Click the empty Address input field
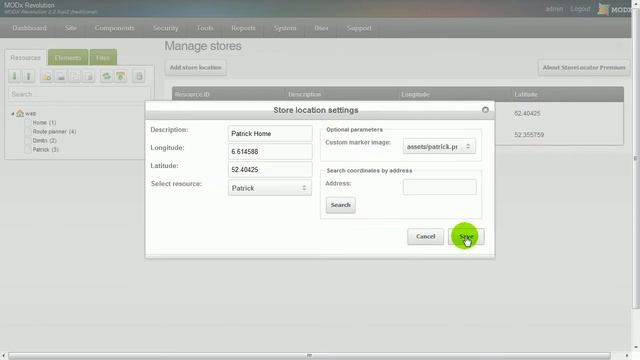Screen dimensions: 640x360 click(440, 187)
